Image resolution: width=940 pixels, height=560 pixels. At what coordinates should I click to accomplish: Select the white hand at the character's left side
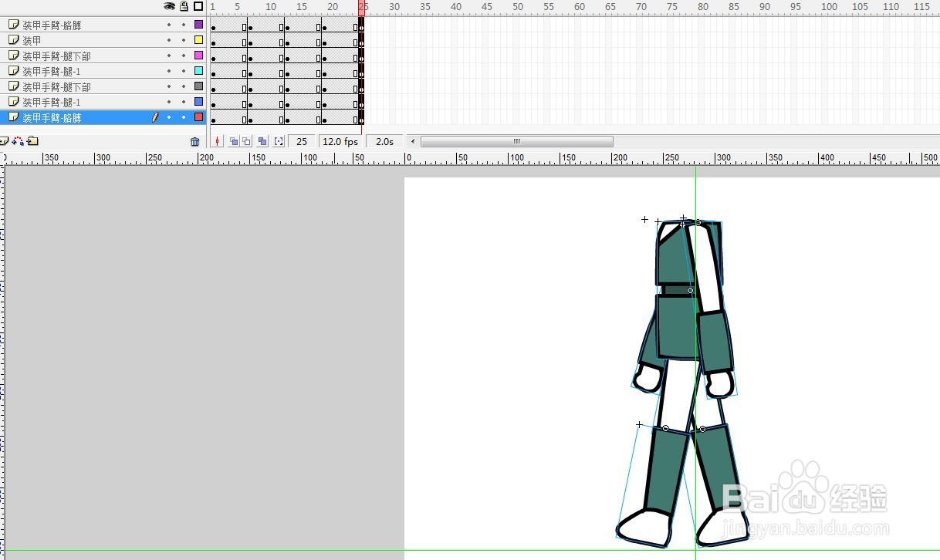point(648,377)
